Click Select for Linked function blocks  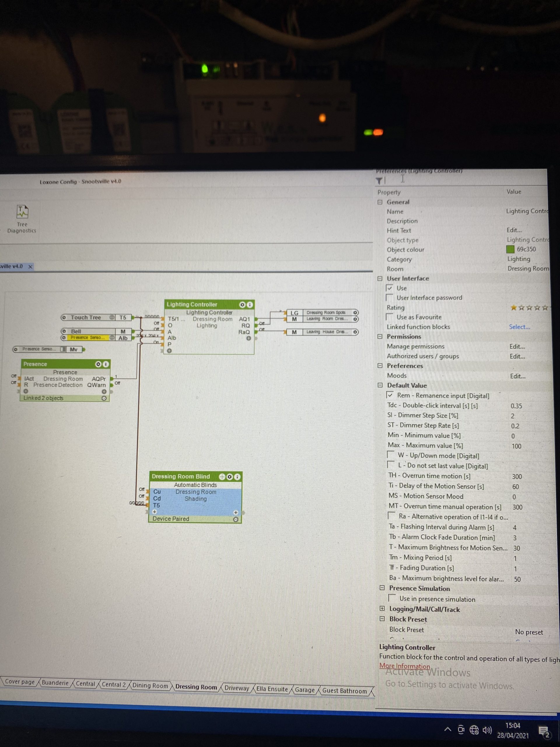click(x=519, y=327)
